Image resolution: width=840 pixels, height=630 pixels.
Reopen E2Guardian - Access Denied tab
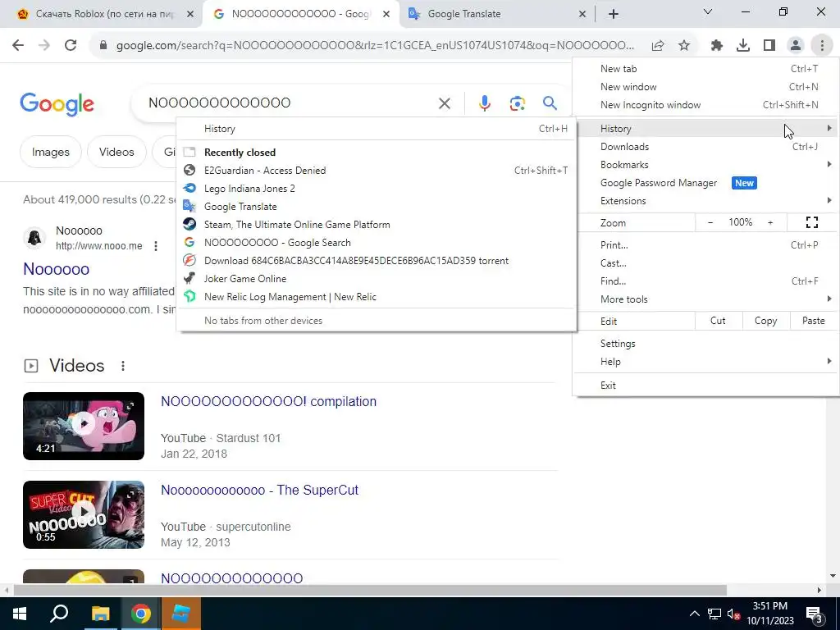[x=377, y=171]
